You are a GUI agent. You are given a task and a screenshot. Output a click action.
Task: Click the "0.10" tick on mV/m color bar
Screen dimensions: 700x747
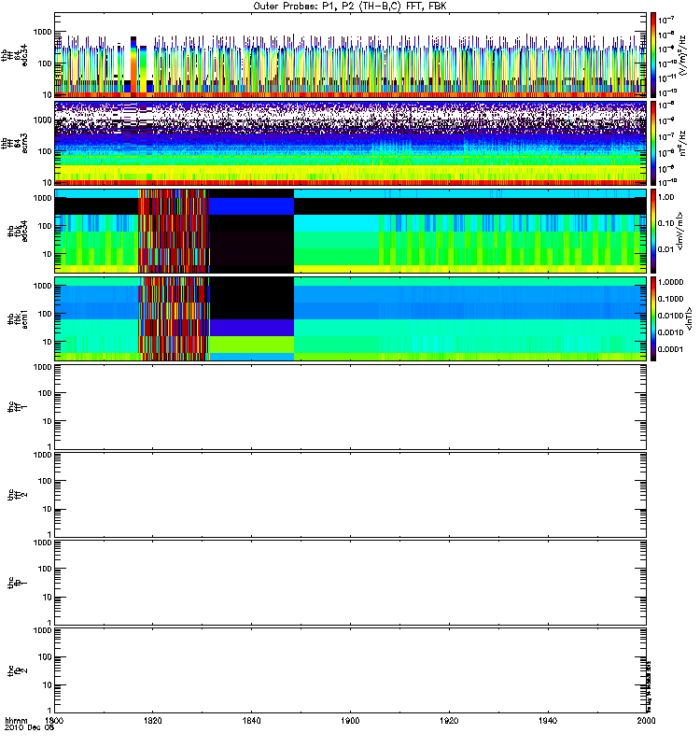point(666,223)
